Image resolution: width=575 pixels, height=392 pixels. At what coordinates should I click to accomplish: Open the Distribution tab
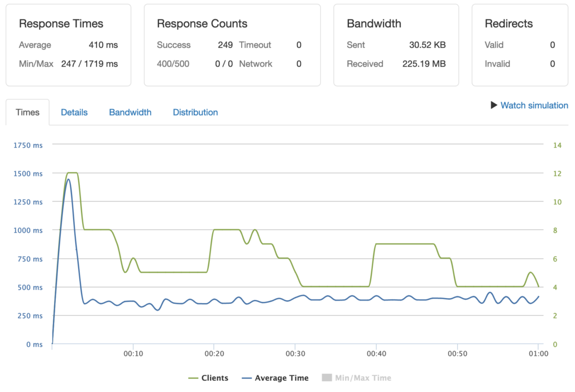coord(195,112)
